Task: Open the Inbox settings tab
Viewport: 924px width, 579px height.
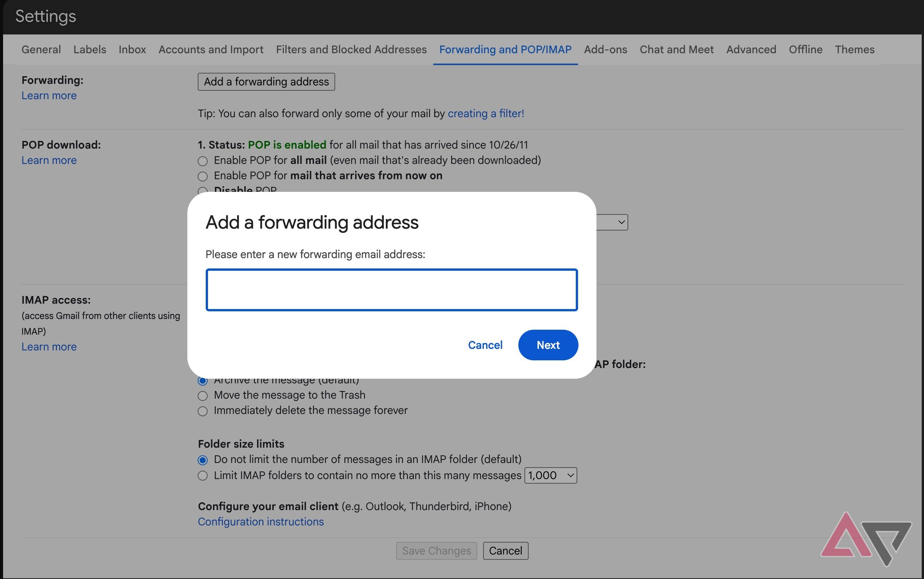Action: (x=132, y=49)
